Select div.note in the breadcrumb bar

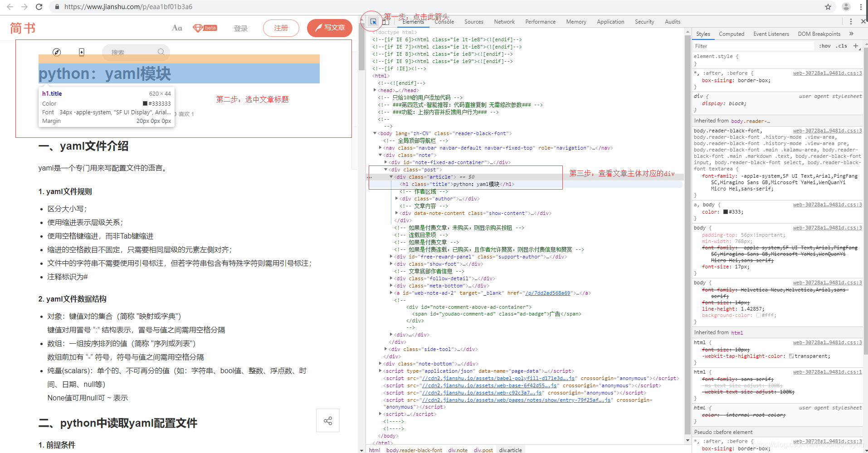tap(458, 450)
